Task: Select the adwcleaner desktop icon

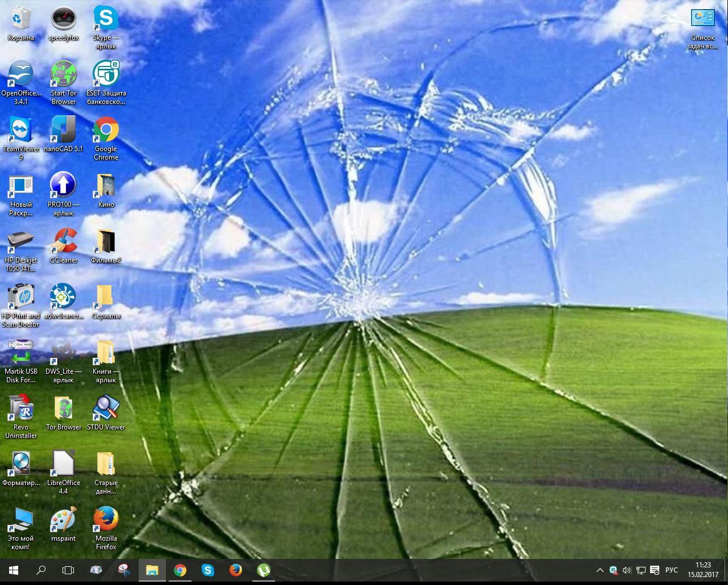Action: click(63, 302)
